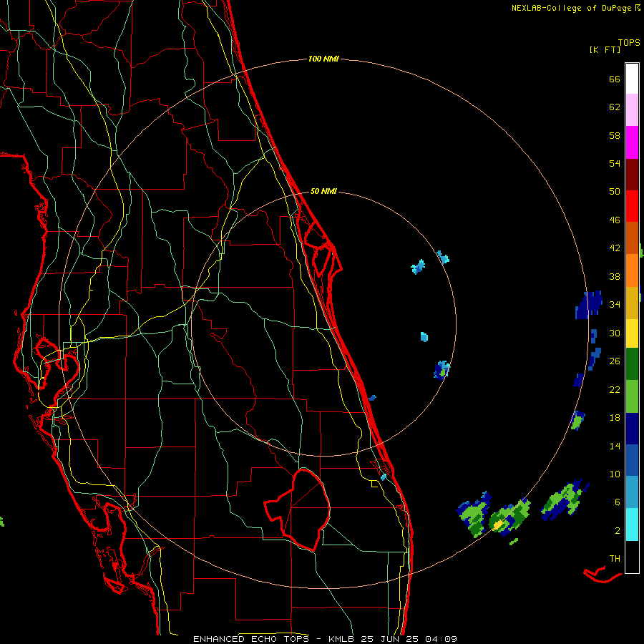Click the 30 legend value
The height and width of the screenshot is (644, 644).
(x=615, y=333)
